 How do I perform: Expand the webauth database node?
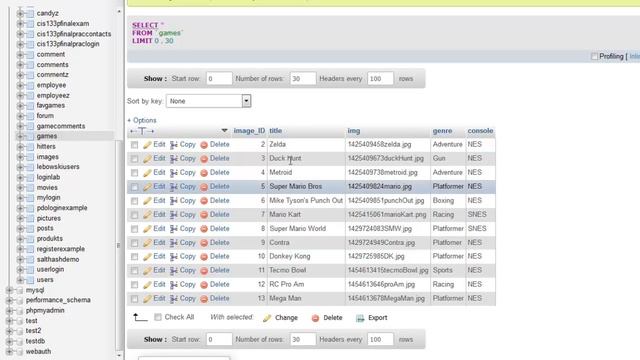point(9,351)
